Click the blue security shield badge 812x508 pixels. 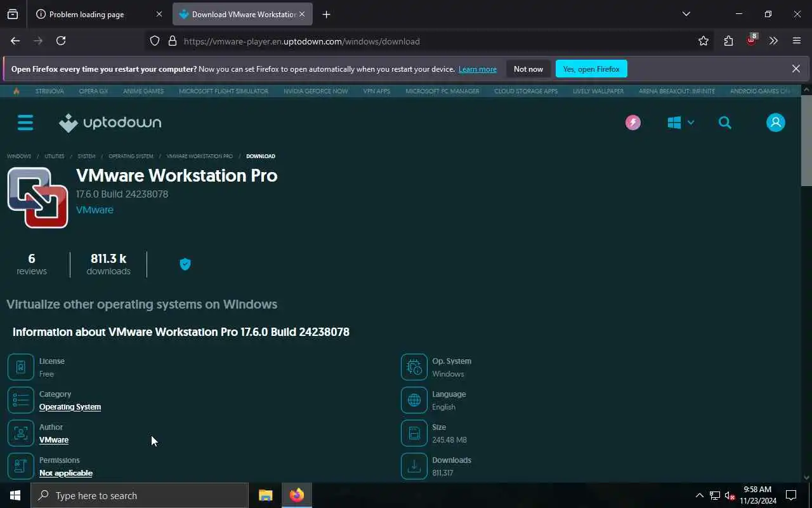[x=185, y=264]
